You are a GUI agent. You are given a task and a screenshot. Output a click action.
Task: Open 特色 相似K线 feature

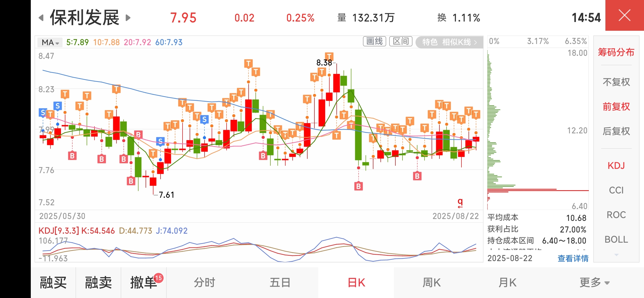tap(449, 42)
